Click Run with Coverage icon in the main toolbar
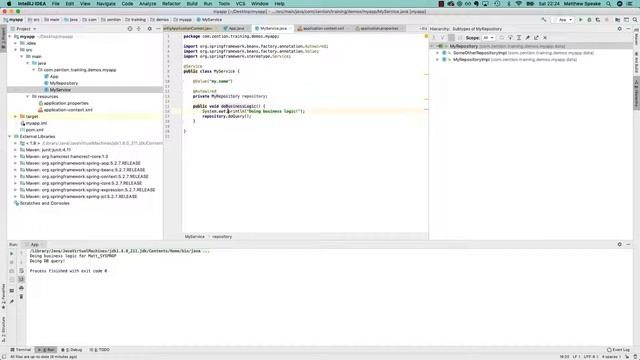Screen dimensions: 640x360 click(598, 20)
